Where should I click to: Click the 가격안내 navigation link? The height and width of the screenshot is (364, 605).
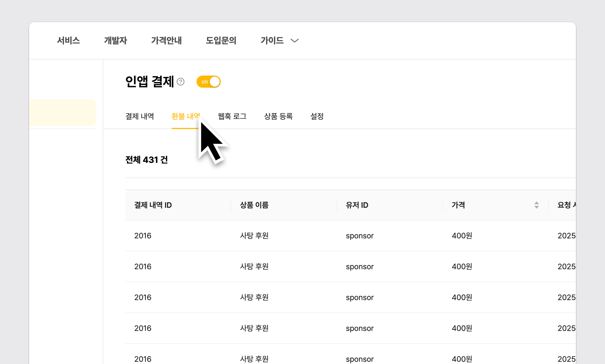click(166, 41)
